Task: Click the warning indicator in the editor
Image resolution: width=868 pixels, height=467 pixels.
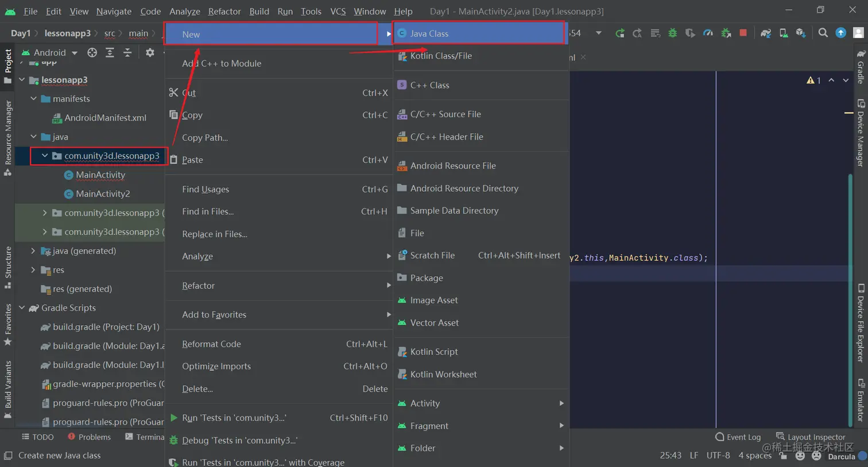Action: point(813,80)
